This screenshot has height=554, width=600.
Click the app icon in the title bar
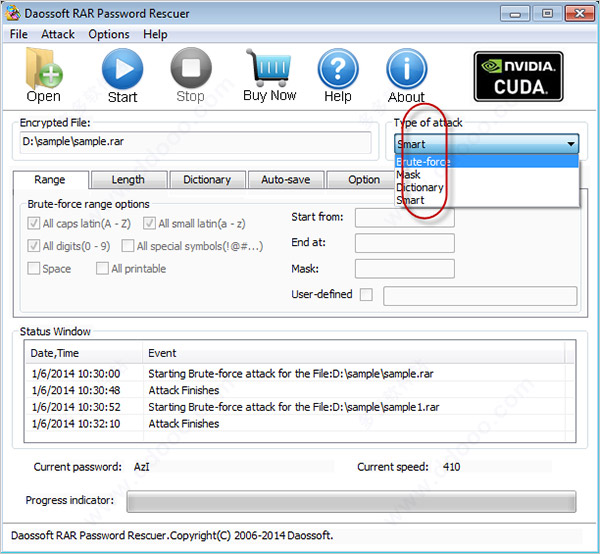coord(13,13)
